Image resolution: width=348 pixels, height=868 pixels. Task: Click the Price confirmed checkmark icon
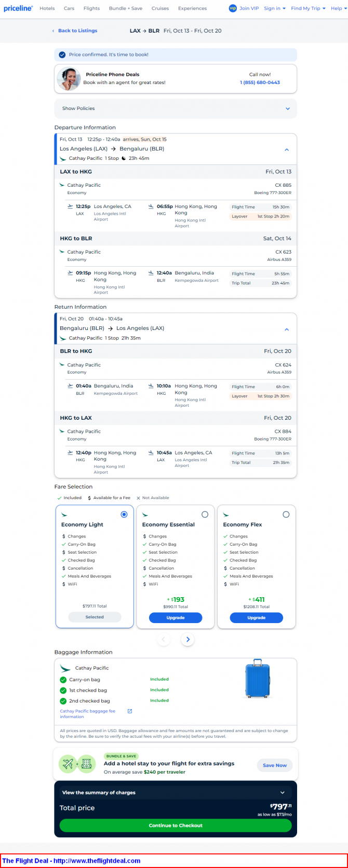pos(62,54)
